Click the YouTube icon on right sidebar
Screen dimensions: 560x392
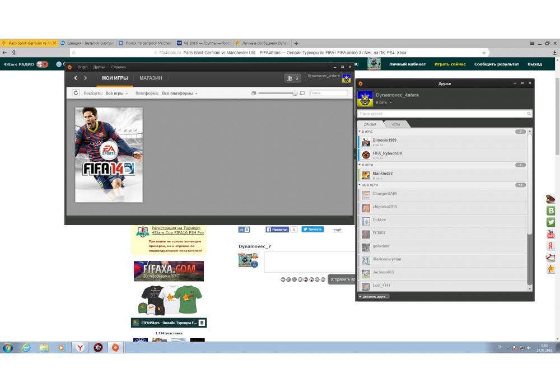click(x=550, y=234)
